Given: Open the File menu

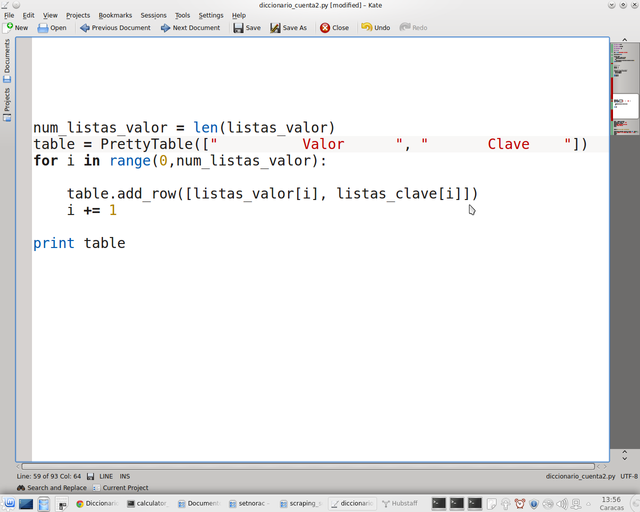Looking at the screenshot, I should pyautogui.click(x=9, y=16).
